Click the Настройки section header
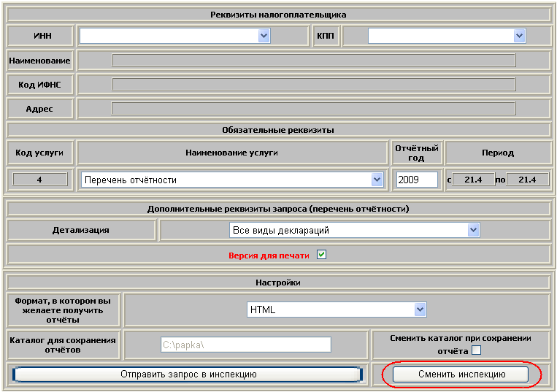 pyautogui.click(x=278, y=283)
